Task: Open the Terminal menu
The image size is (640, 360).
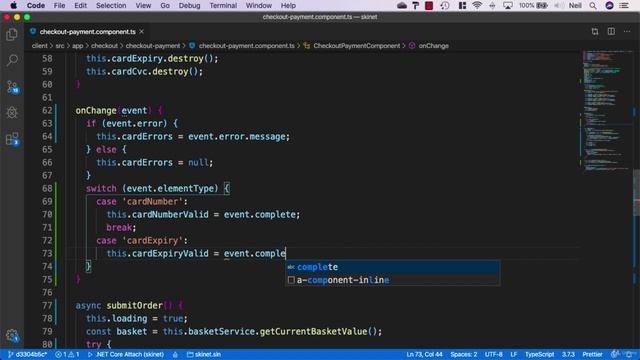Action: 223,5
